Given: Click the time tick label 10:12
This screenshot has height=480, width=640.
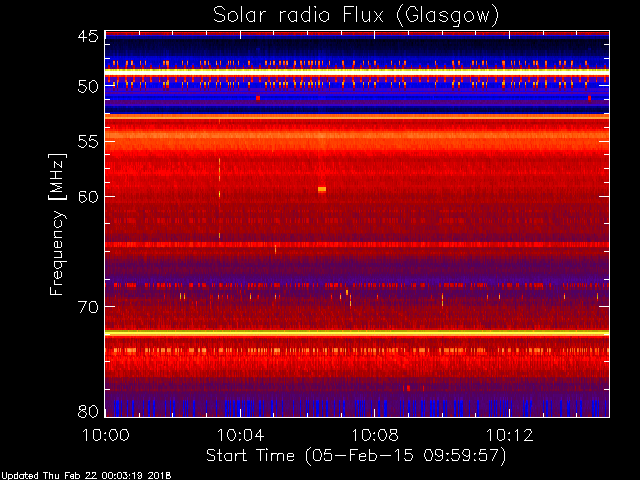Looking at the screenshot, I should pos(509,435).
